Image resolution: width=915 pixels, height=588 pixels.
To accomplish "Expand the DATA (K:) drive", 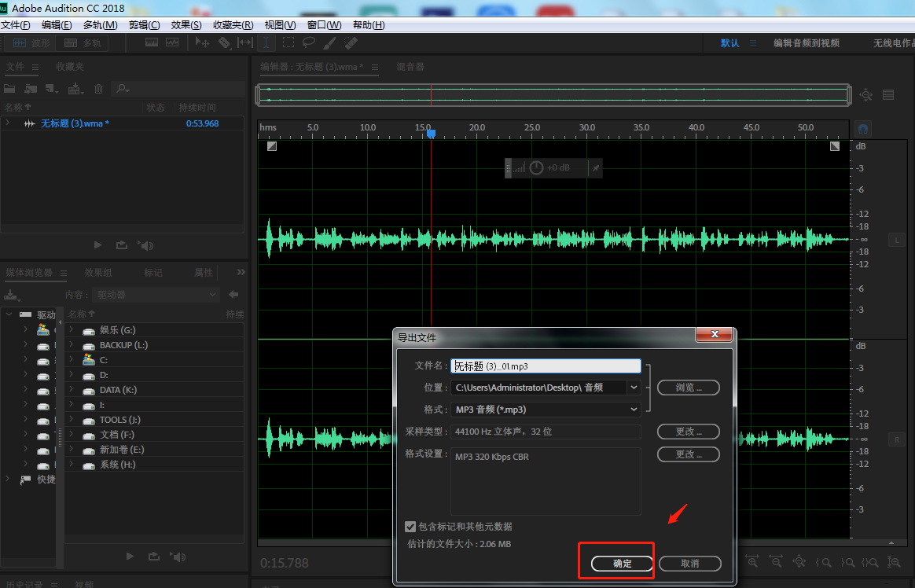I will [x=71, y=390].
